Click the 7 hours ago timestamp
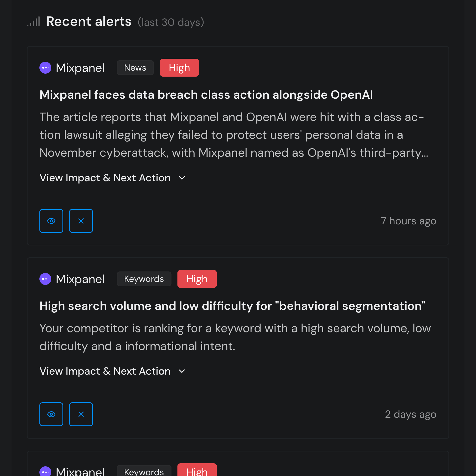This screenshot has height=476, width=476. [x=408, y=221]
